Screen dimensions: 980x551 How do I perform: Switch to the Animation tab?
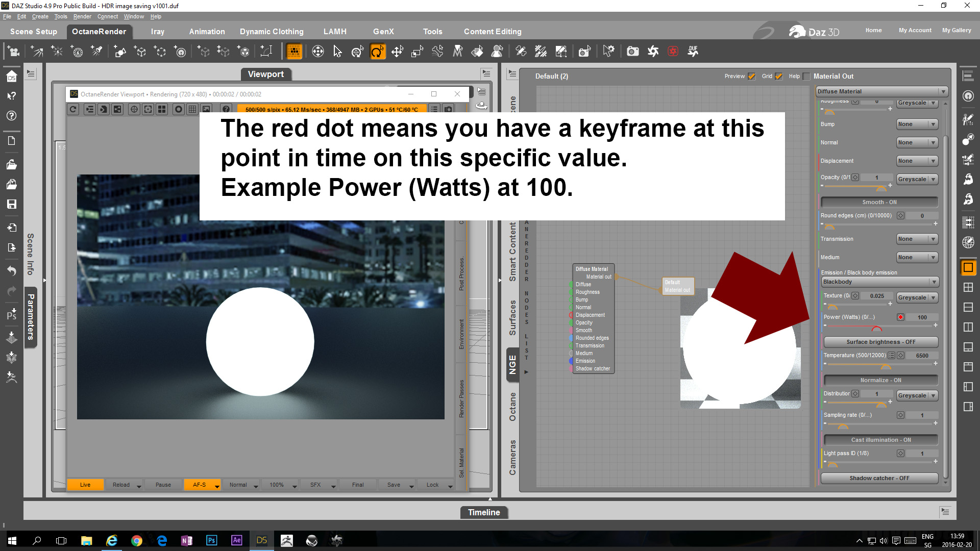(207, 32)
